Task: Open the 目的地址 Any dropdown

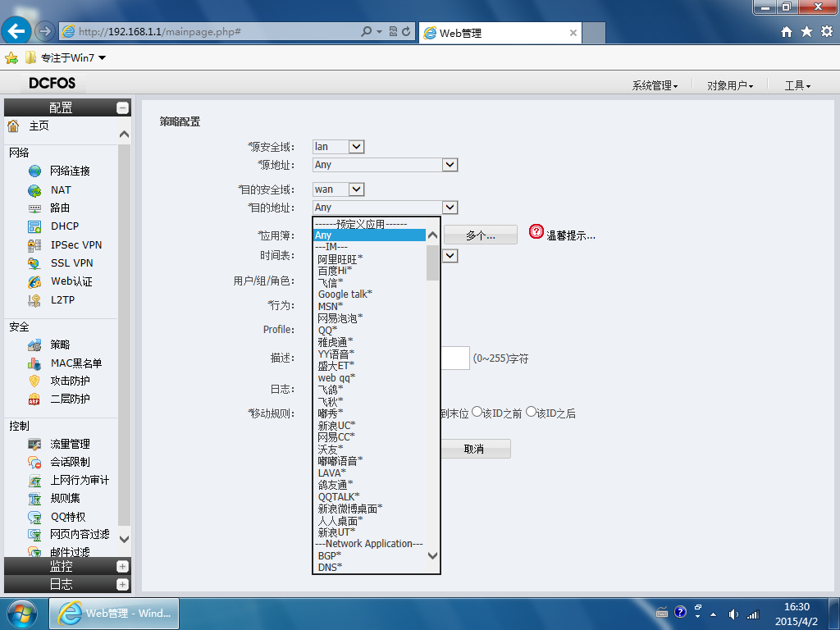Action: pyautogui.click(x=386, y=208)
